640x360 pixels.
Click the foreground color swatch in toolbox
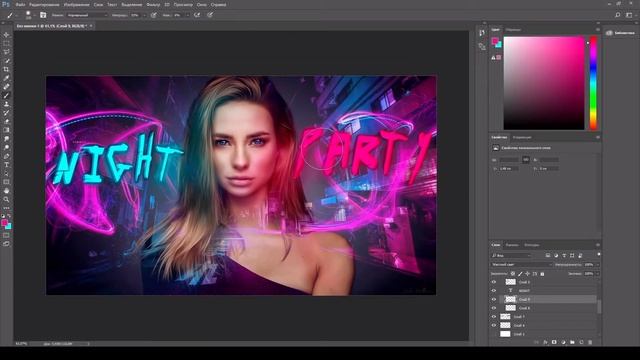(4, 222)
